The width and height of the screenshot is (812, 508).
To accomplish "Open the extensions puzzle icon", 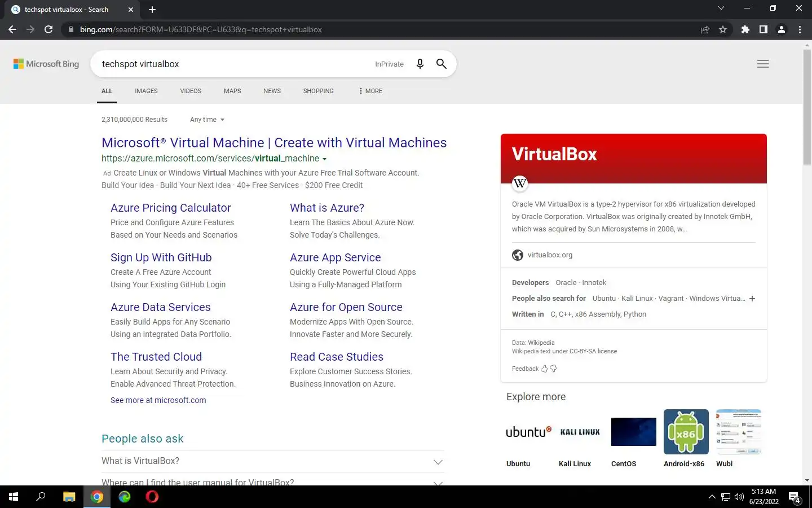I will coord(745,29).
